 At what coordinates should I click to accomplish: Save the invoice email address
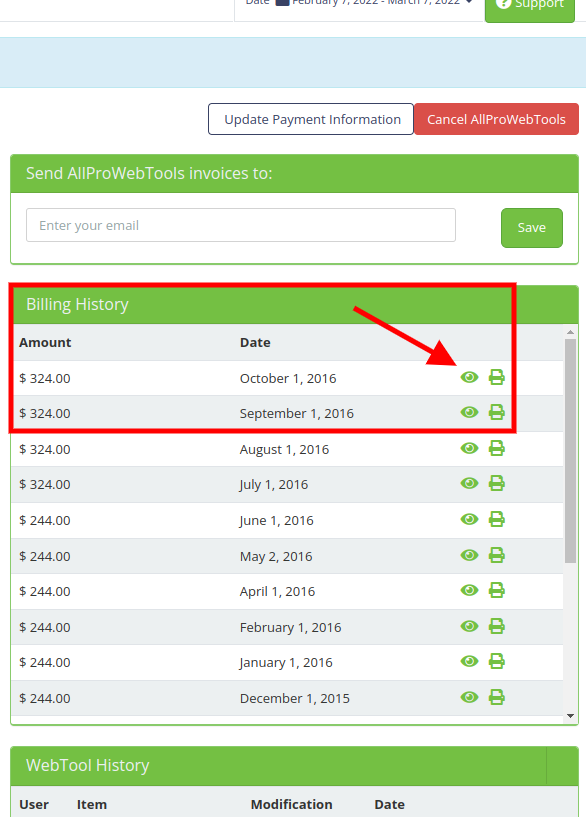[532, 228]
